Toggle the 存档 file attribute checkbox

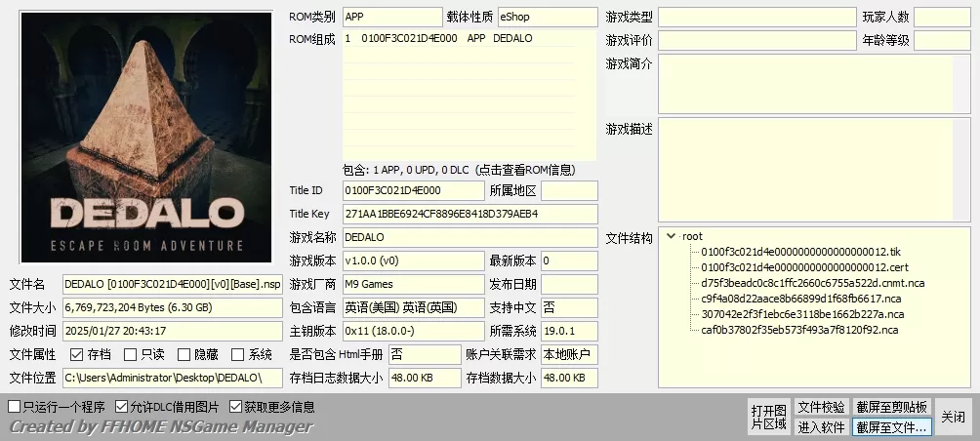[76, 355]
